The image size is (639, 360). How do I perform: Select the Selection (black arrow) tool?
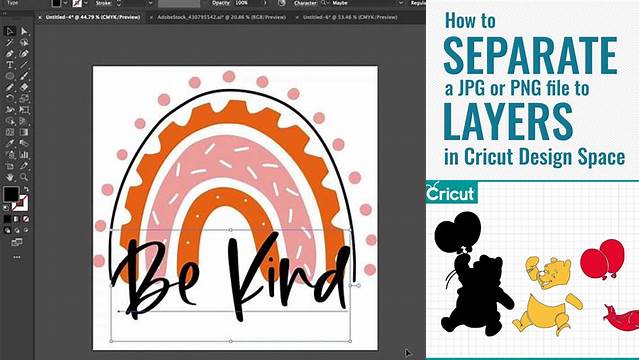pyautogui.click(x=10, y=31)
